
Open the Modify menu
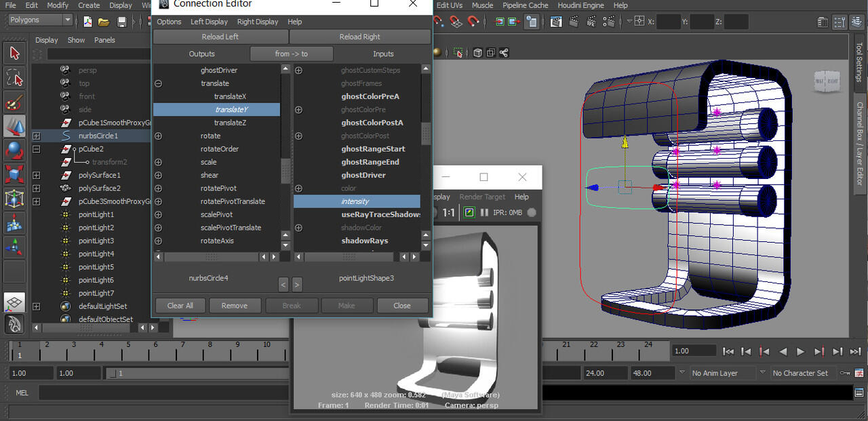click(x=58, y=5)
